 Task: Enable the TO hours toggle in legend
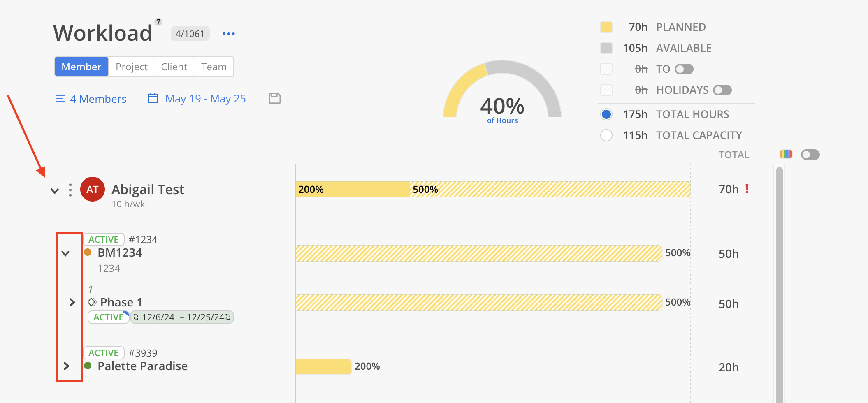tap(683, 69)
